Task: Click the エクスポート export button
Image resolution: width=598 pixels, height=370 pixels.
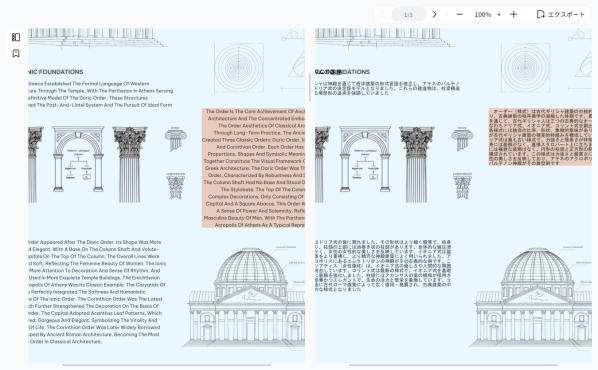Action: 560,14
